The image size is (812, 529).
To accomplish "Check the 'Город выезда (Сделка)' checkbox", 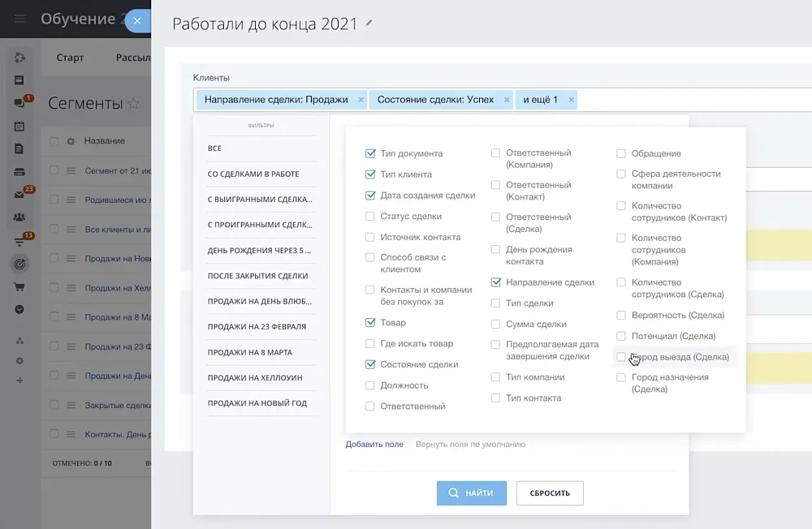I will pyautogui.click(x=621, y=357).
